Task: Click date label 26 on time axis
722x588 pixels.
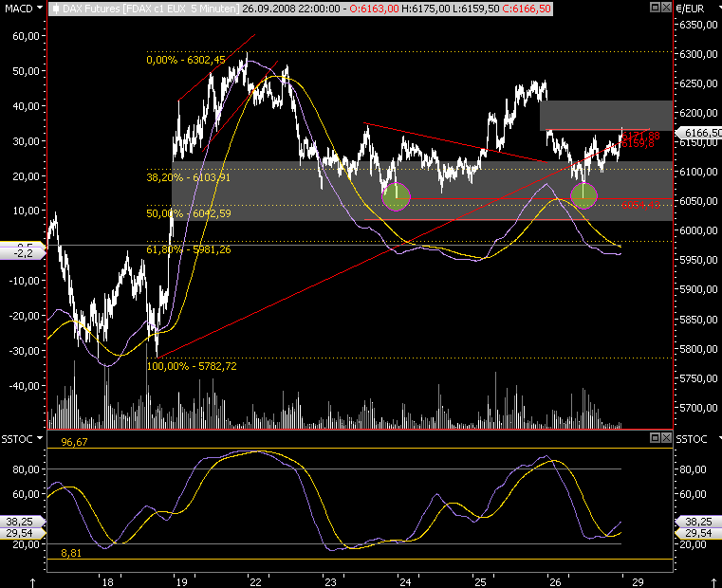Action: coord(555,582)
